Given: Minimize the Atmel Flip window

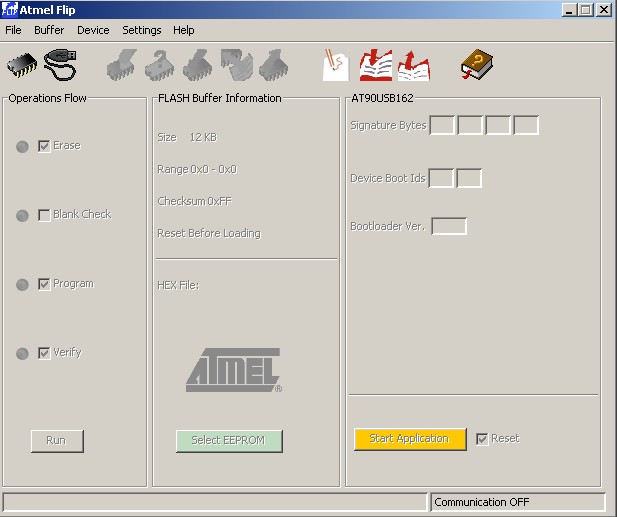Looking at the screenshot, I should pyautogui.click(x=569, y=10).
